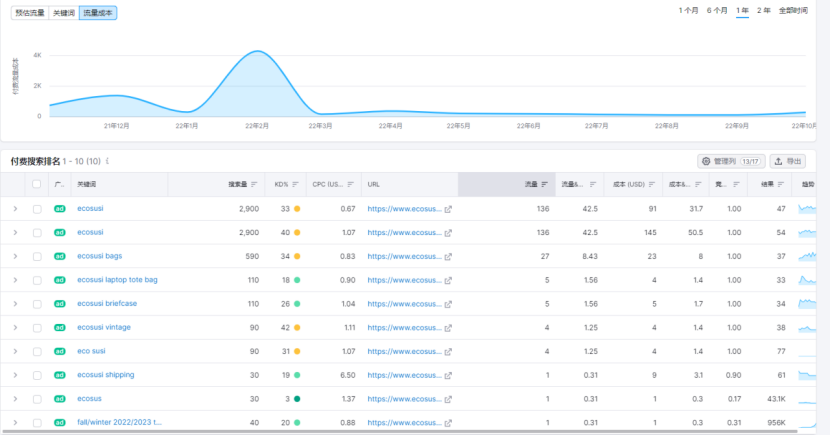Click the ad badge on ecosusi briefcase row
The image size is (831, 435).
tap(59, 304)
